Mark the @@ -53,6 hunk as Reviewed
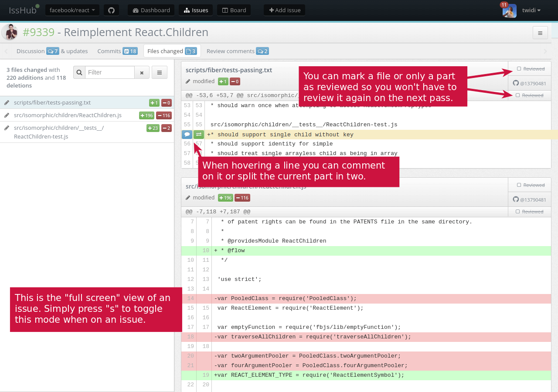This screenshot has width=558, height=392. (517, 95)
